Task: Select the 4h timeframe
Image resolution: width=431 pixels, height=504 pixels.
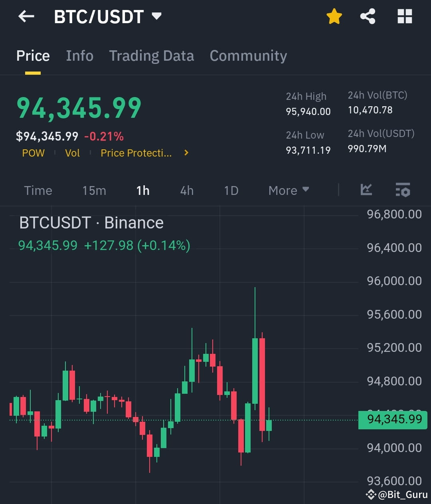Action: pos(186,190)
